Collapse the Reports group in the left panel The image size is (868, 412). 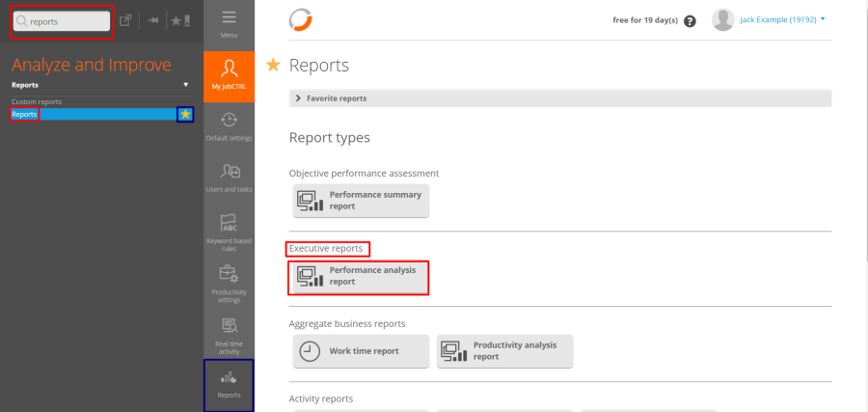pos(186,85)
